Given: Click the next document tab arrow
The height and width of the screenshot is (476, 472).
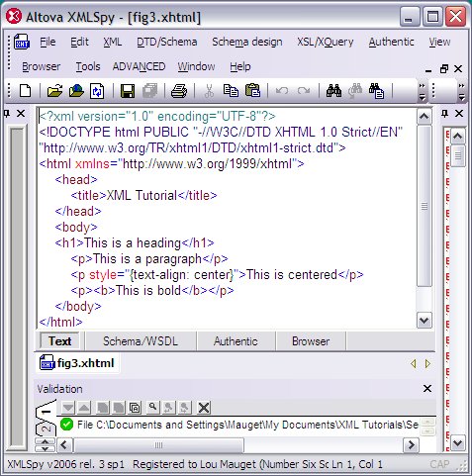Looking at the screenshot, I should (427, 364).
